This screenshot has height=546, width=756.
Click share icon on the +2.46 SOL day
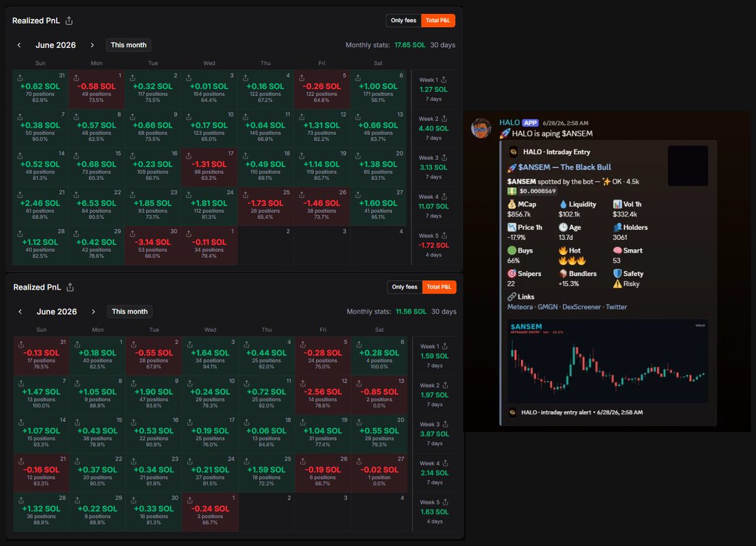(x=20, y=195)
